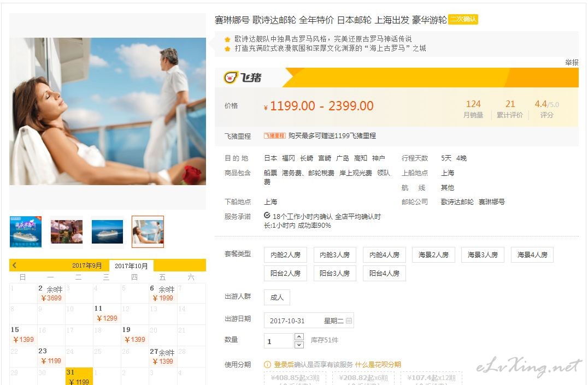Image resolution: width=588 pixels, height=385 pixels.
Task: Click the Fliggy (飞猪) pig logo
Action: tap(243, 78)
